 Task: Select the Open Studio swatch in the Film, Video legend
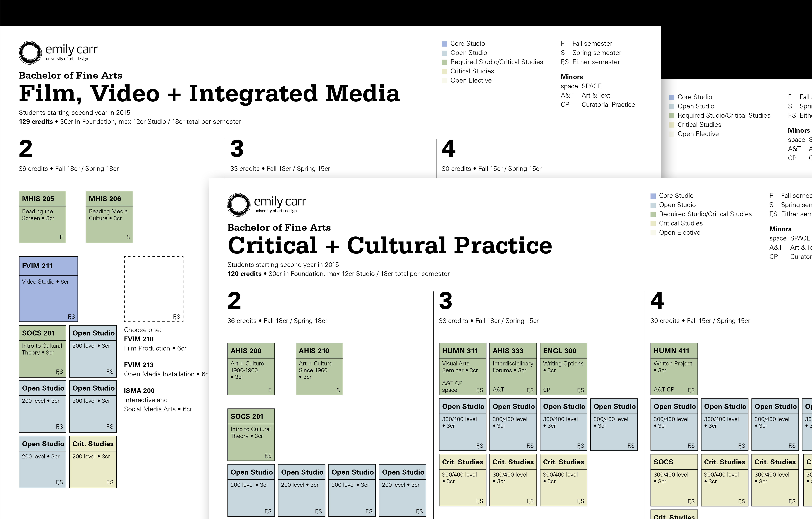coord(444,53)
